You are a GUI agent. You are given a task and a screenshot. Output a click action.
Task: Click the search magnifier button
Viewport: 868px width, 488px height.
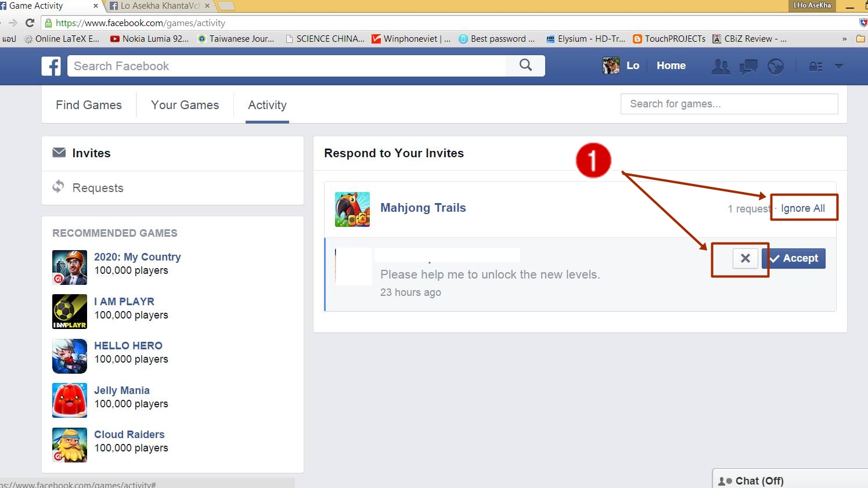point(525,65)
